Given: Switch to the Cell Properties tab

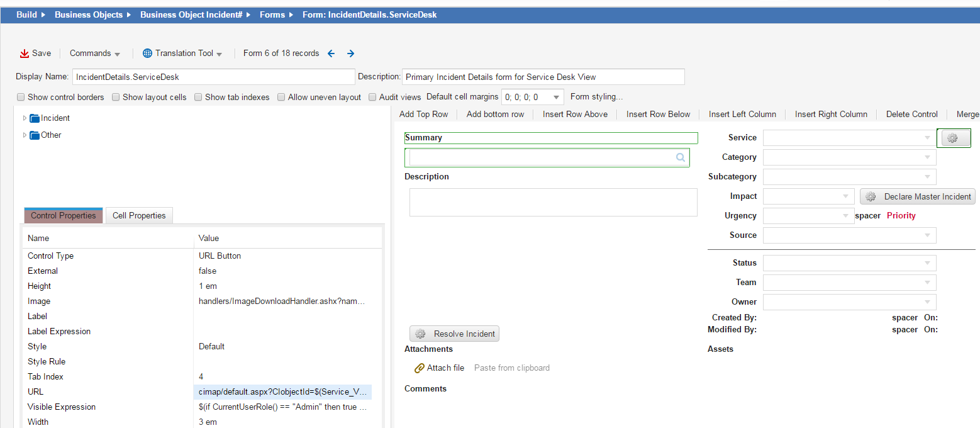Looking at the screenshot, I should pyautogui.click(x=138, y=215).
